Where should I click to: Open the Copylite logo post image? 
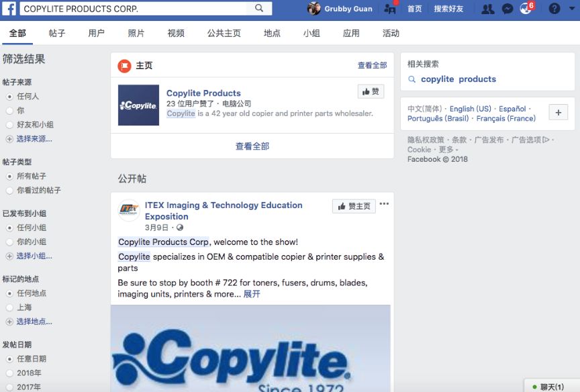(x=250, y=348)
